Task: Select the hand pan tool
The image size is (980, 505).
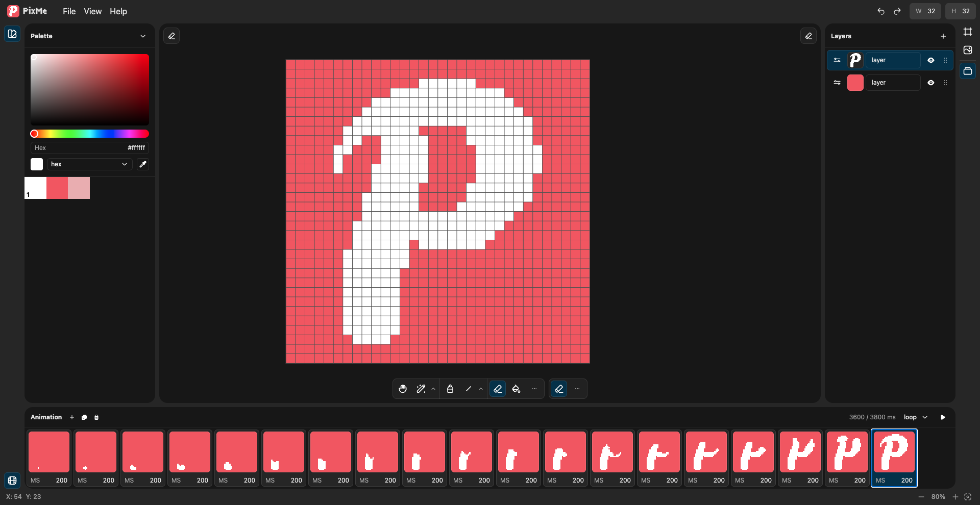Action: tap(403, 389)
